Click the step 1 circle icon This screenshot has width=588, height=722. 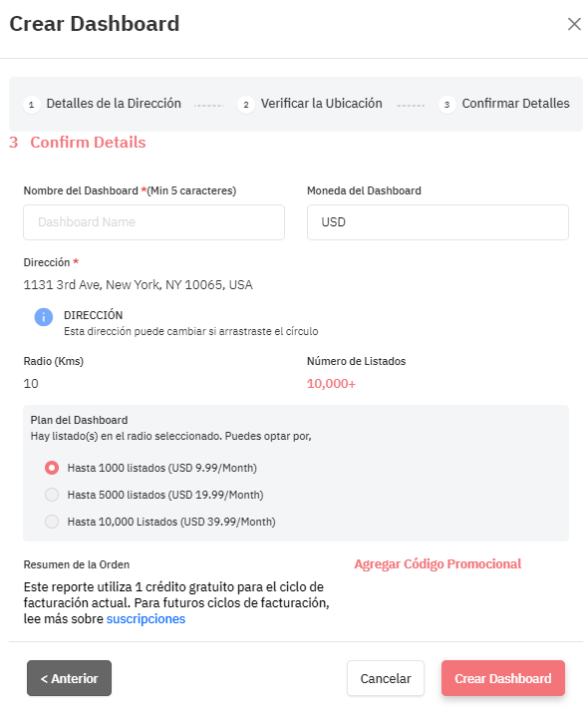31,105
